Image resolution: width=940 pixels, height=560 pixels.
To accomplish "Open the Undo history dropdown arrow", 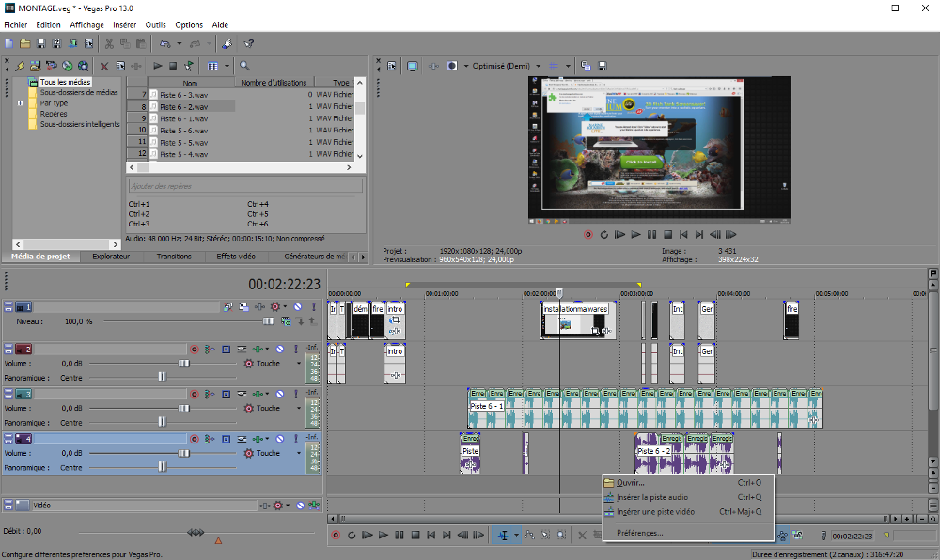I will click(179, 44).
